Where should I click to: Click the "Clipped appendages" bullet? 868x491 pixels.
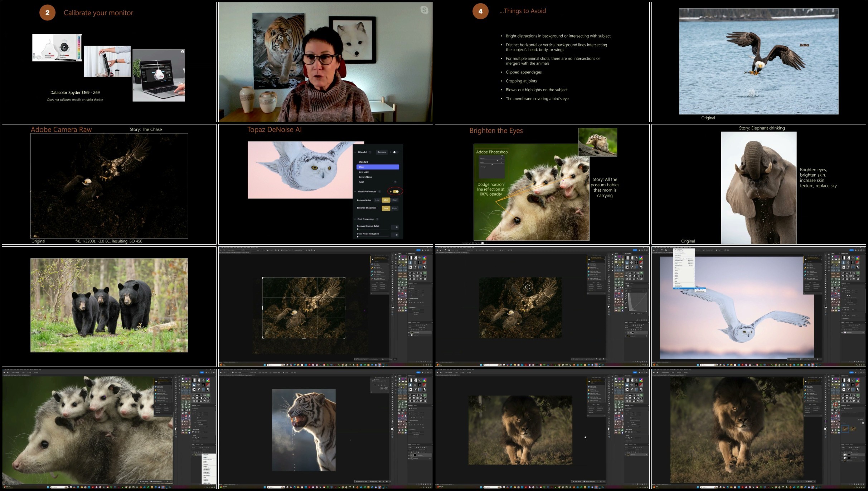524,72
